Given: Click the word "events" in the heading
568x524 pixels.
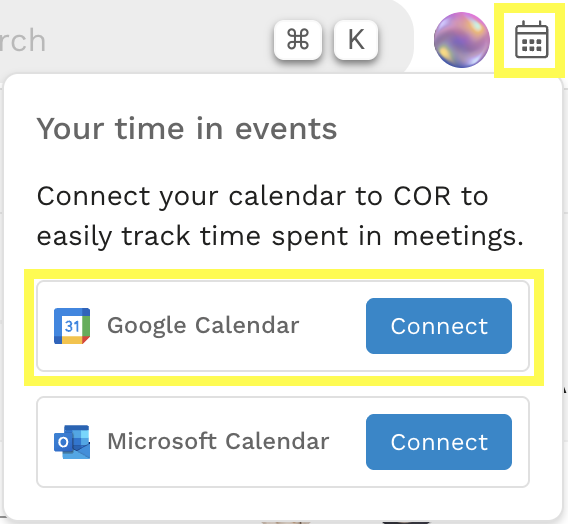Looking at the screenshot, I should (x=286, y=129).
